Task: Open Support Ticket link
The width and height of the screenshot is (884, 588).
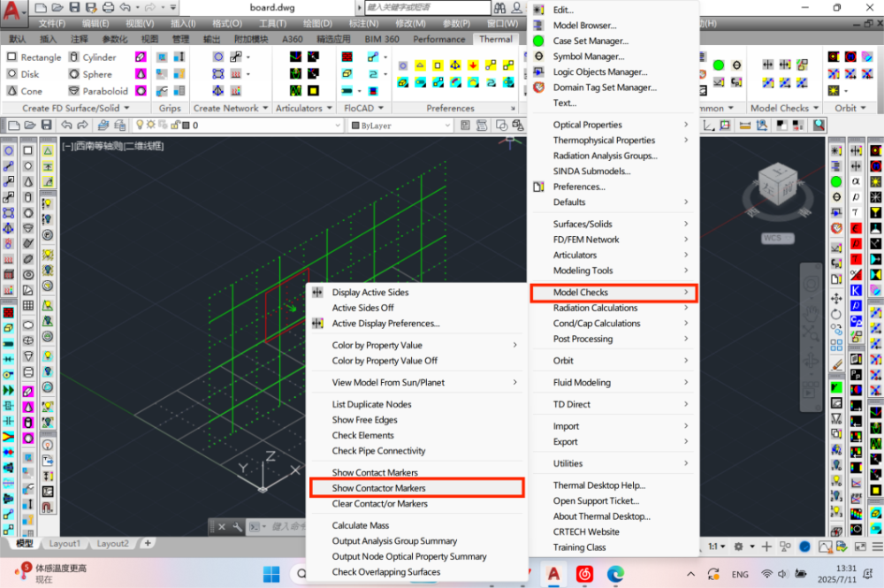Action: point(596,500)
